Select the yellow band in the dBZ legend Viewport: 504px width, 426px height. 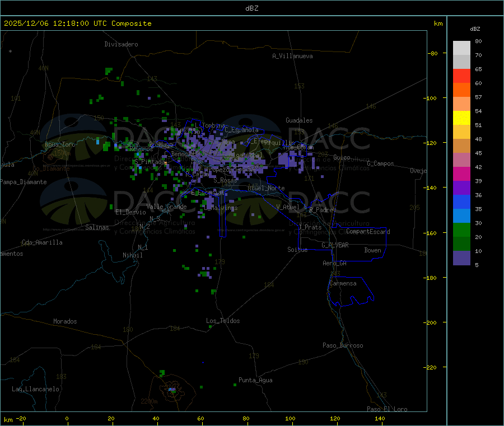(x=461, y=118)
